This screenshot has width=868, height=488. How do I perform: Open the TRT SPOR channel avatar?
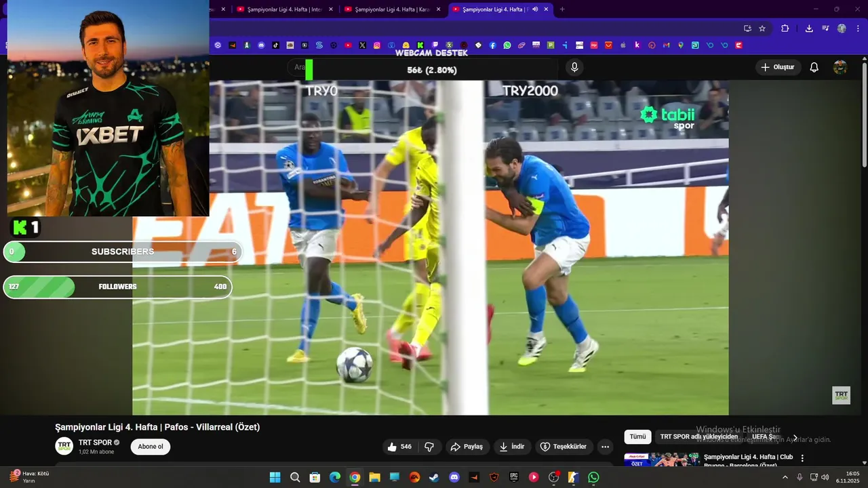click(64, 446)
